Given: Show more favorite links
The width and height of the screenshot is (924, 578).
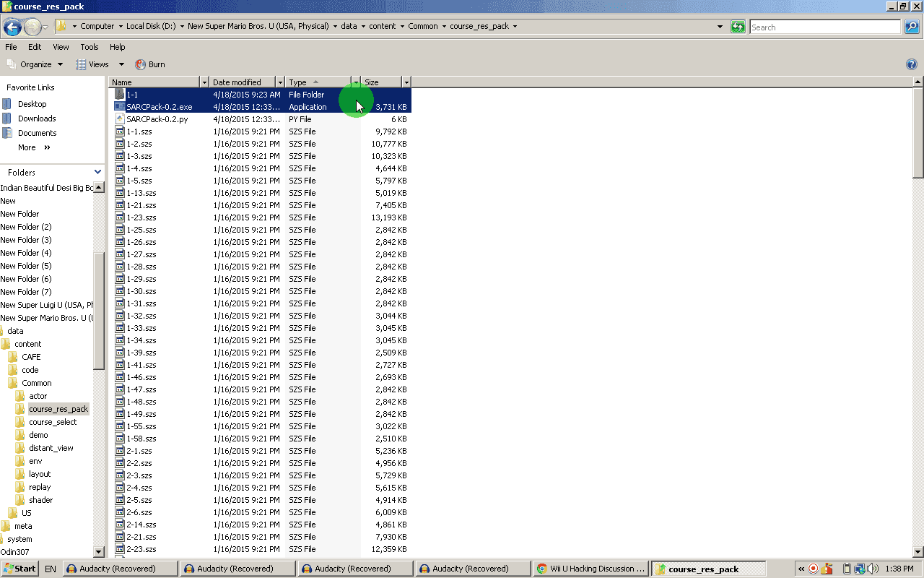Looking at the screenshot, I should click(34, 147).
